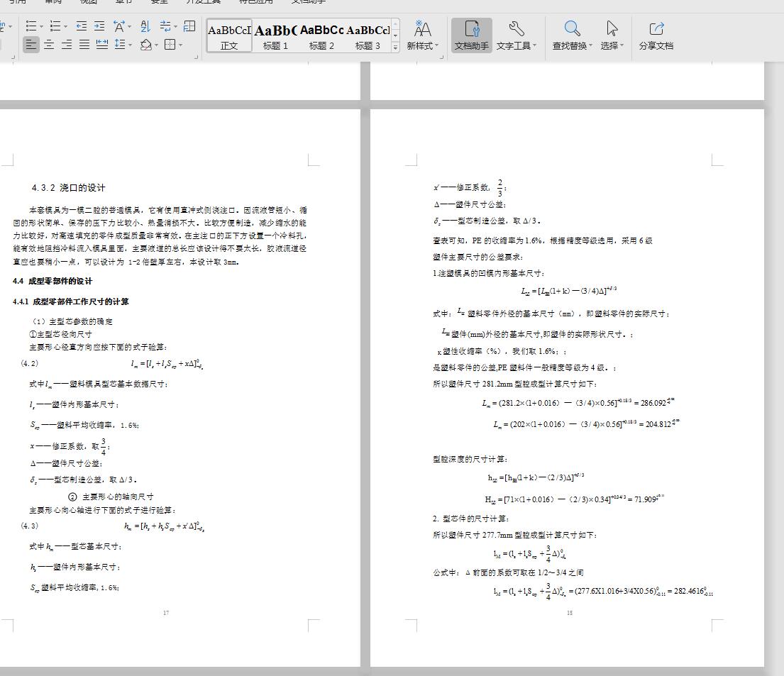This screenshot has width=784, height=676.
Task: Open the paragraph marks dropdown arrow
Action: 175,26
